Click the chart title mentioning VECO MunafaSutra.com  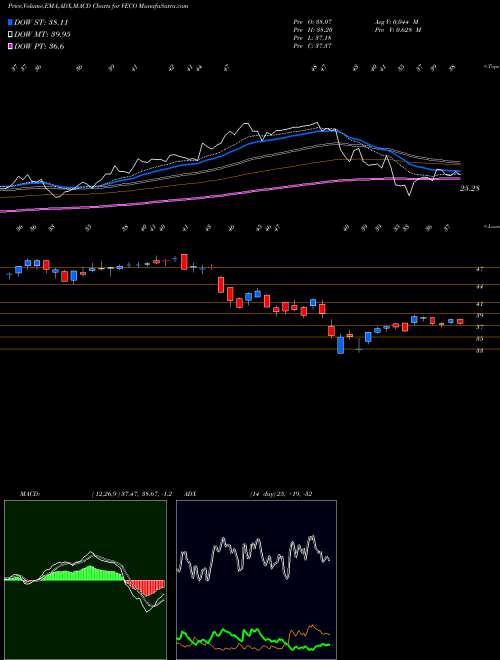98,6
